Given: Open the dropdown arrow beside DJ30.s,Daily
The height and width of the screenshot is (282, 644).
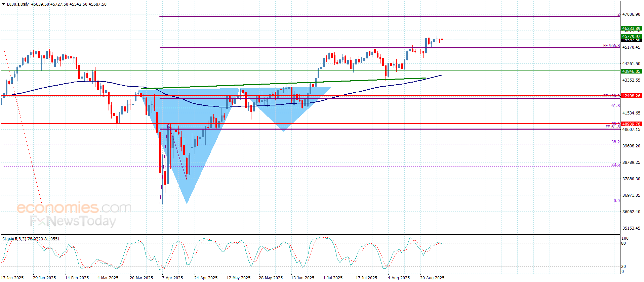Looking at the screenshot, I should 3,4.
